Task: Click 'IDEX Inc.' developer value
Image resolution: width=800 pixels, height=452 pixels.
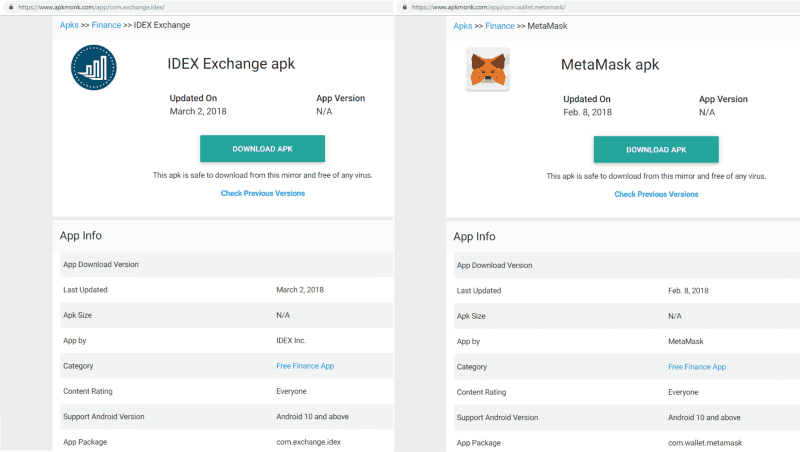Action: pos(291,340)
